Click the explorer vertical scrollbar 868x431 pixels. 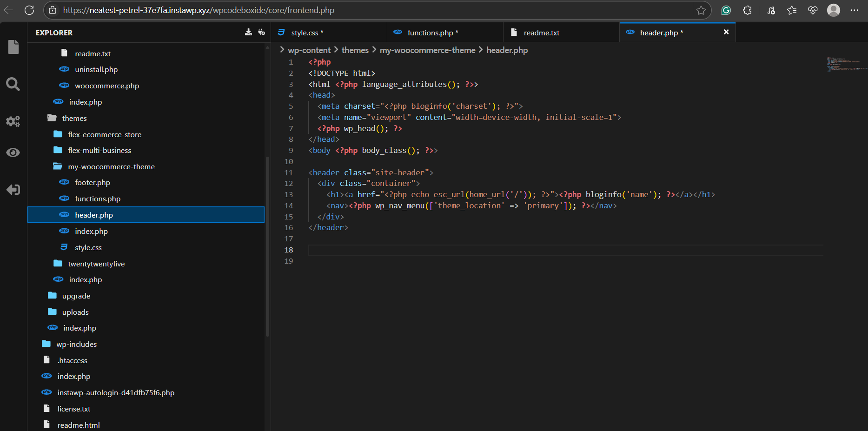pyautogui.click(x=267, y=246)
